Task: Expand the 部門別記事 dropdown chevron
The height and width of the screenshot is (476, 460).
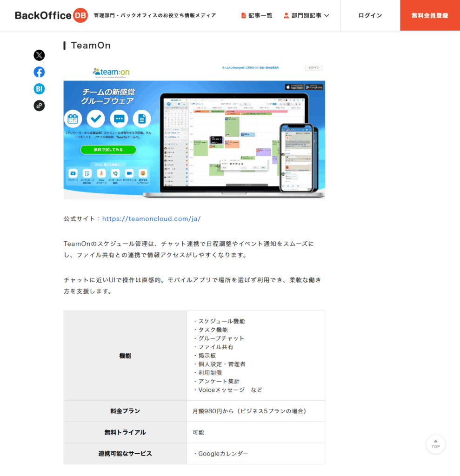Action: click(327, 15)
